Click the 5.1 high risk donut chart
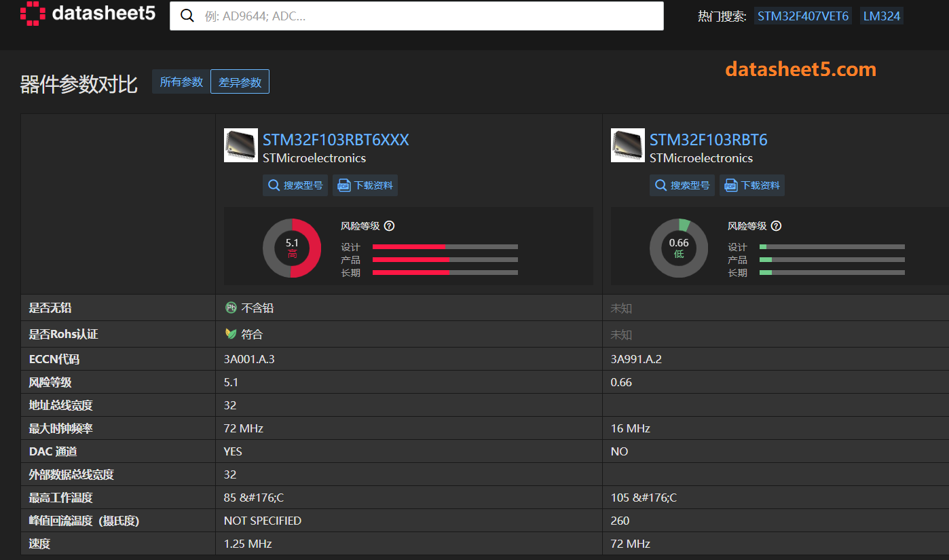The height and width of the screenshot is (560, 949). coord(292,248)
